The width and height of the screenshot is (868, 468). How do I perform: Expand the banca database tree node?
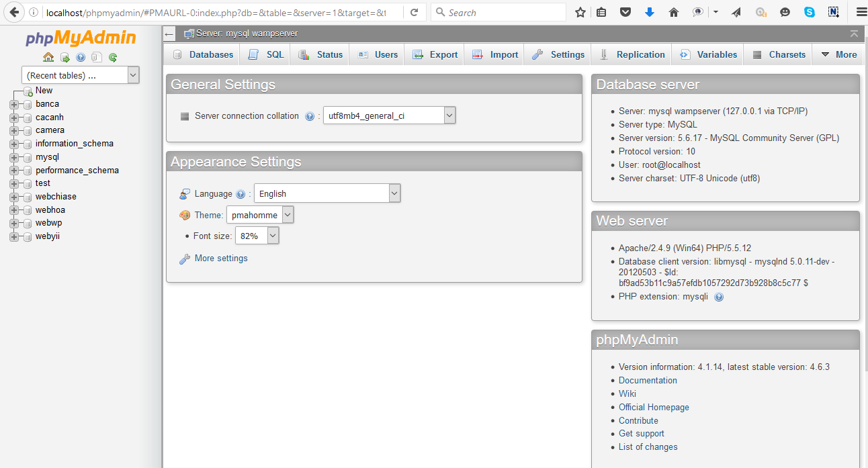pyautogui.click(x=13, y=104)
